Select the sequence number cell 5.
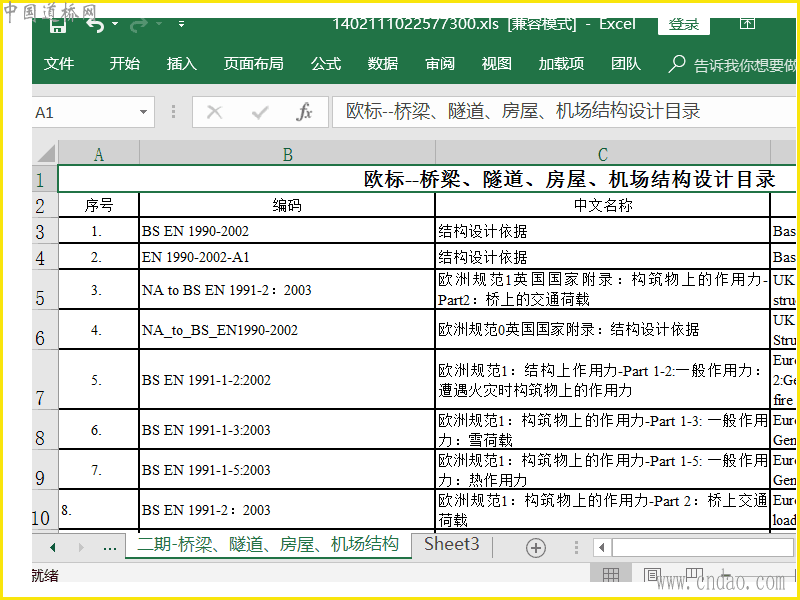The image size is (800, 600). click(98, 380)
